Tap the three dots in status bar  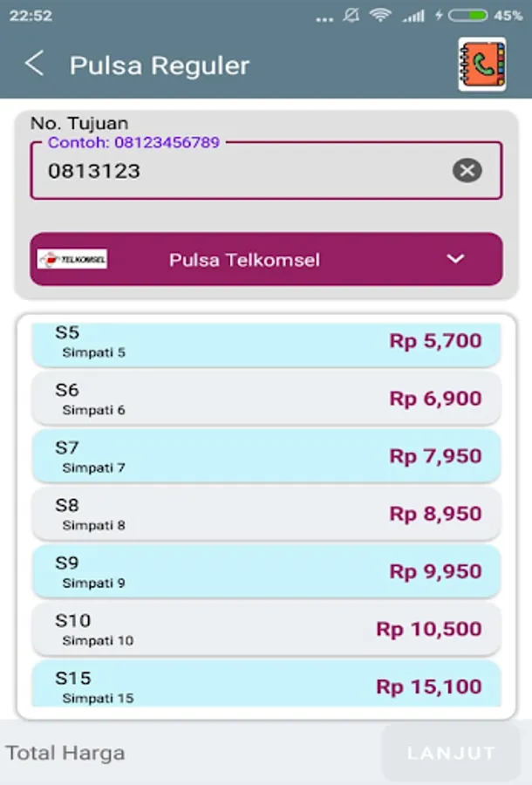pos(324,19)
